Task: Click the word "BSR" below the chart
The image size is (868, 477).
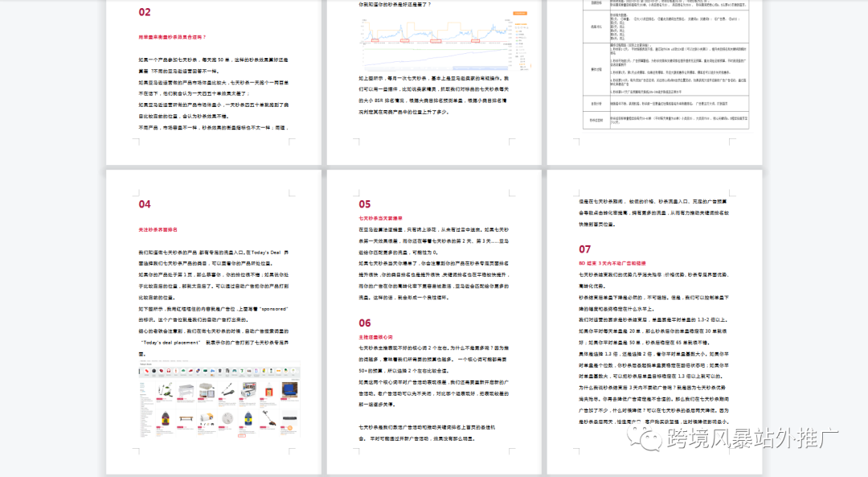Action: (379, 101)
